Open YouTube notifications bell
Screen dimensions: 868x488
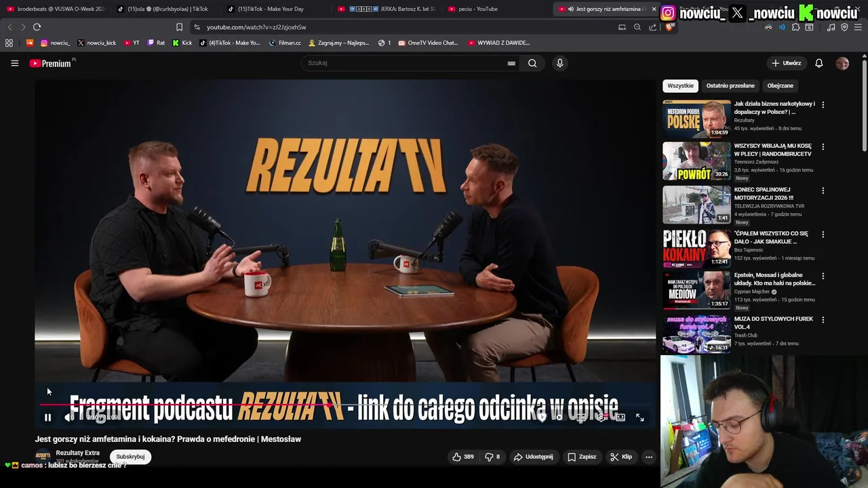pyautogui.click(x=819, y=63)
